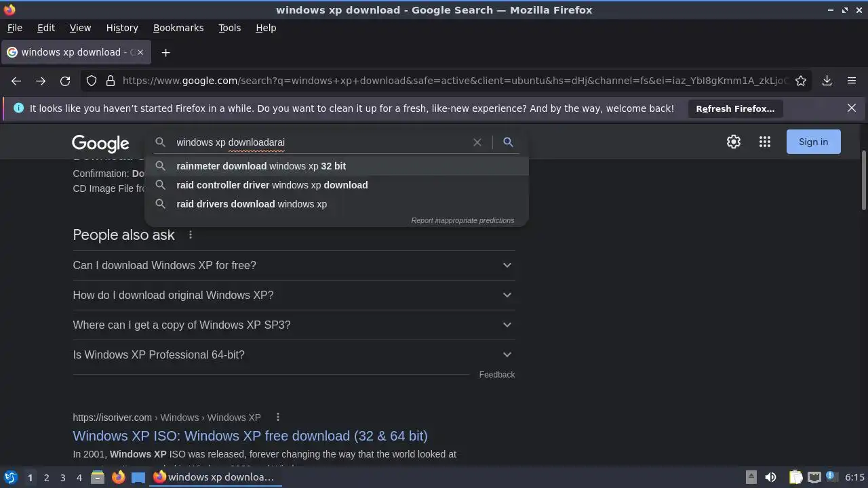Expand Where can I get Windows XP SP3
This screenshot has height=488, width=868.
(294, 325)
